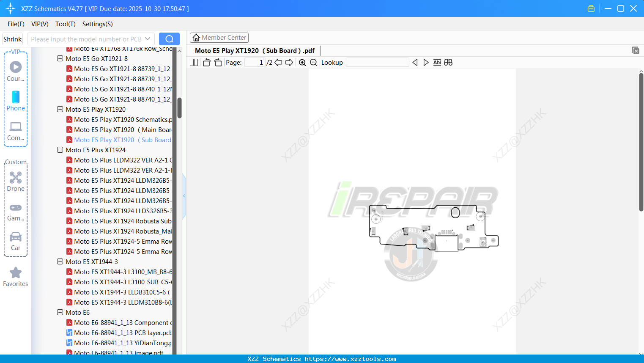Click the Lookup text field
644x363 pixels.
[x=377, y=63]
